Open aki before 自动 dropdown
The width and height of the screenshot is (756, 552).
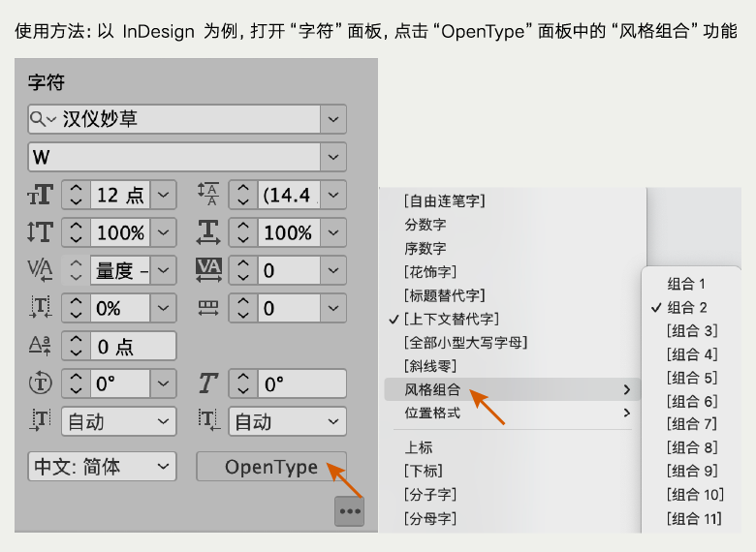coord(118,421)
